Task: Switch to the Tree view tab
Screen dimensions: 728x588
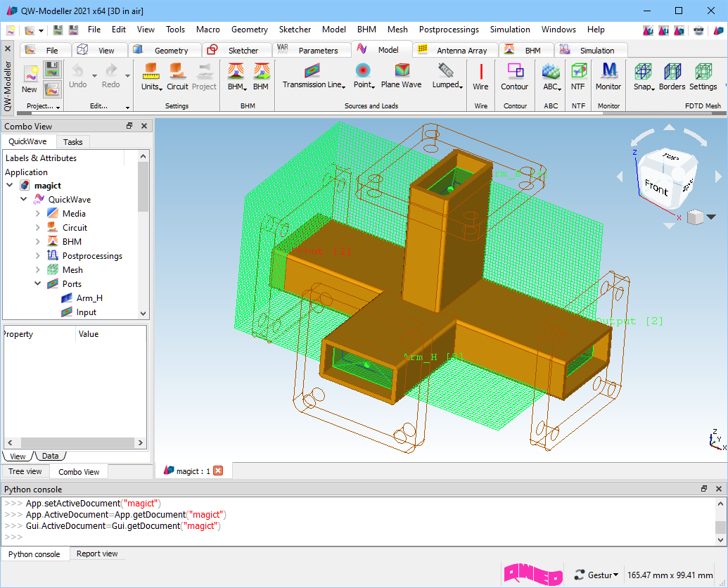Action: point(25,471)
